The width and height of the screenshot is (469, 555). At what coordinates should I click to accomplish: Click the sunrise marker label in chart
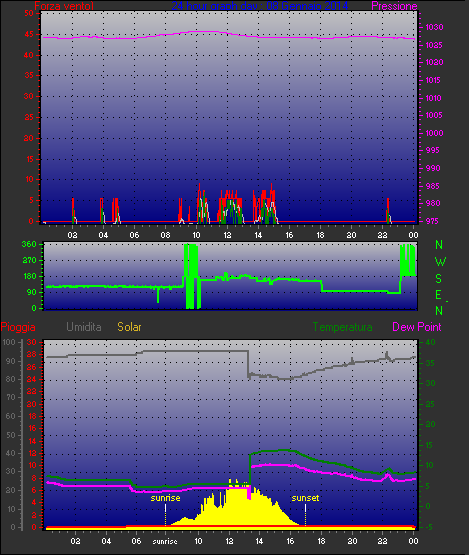tap(165, 498)
